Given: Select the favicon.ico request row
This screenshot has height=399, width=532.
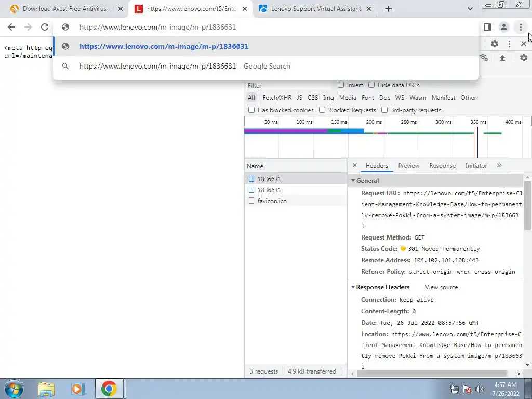Looking at the screenshot, I should 296,201.
